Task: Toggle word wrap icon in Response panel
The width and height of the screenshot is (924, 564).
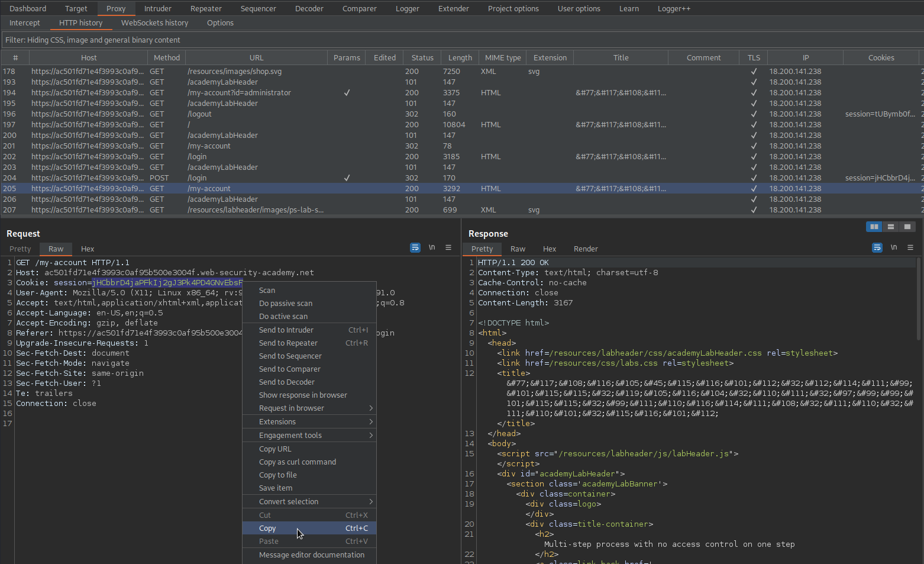Action: tap(877, 247)
